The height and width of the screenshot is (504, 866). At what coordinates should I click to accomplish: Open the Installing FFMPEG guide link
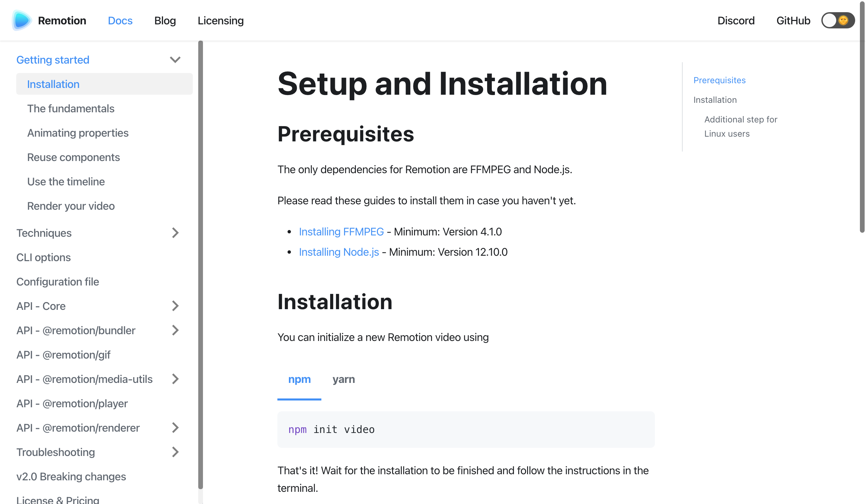pyautogui.click(x=341, y=232)
